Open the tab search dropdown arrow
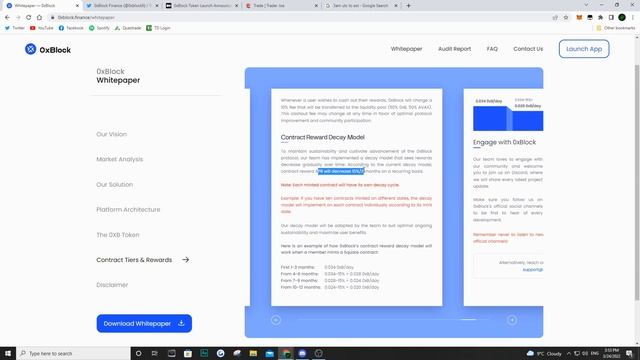Viewport: 640px width, 360px height. tap(586, 5)
